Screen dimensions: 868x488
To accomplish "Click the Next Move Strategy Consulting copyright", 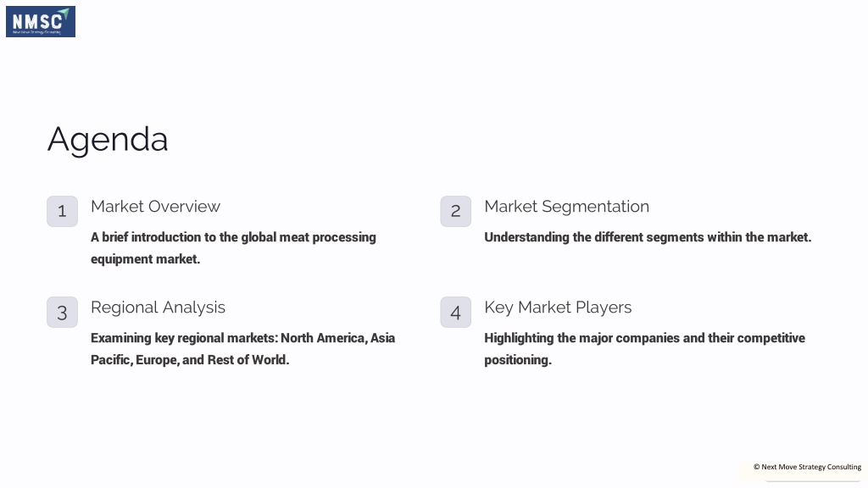I will pyautogui.click(x=807, y=467).
